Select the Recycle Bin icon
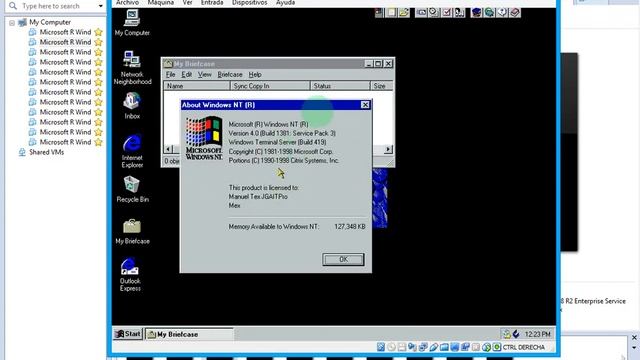The height and width of the screenshot is (360, 640). 132,189
